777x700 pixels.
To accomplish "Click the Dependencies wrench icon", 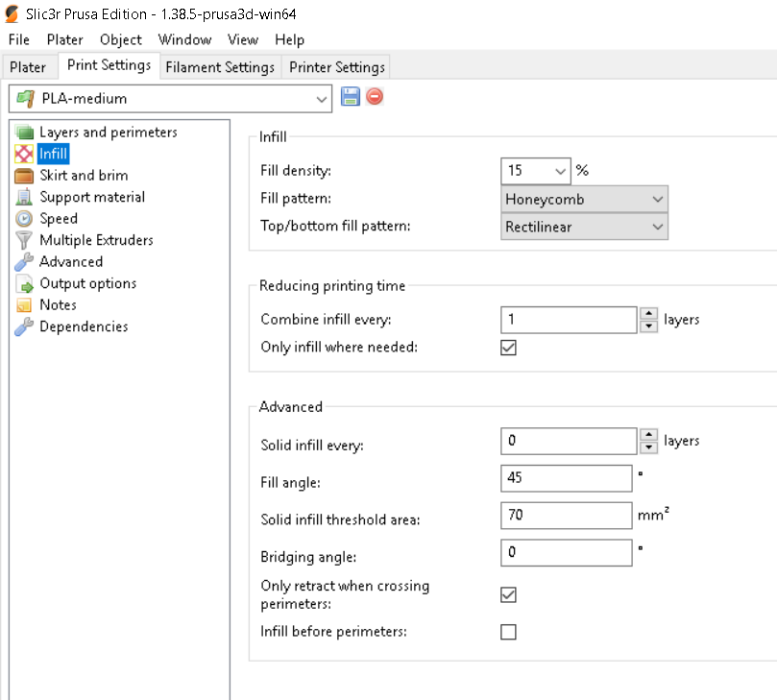I will pyautogui.click(x=24, y=326).
